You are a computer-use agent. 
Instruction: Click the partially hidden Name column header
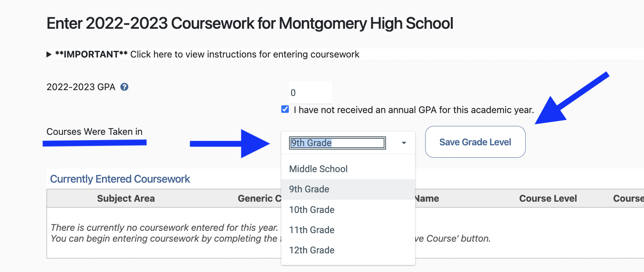(x=427, y=199)
